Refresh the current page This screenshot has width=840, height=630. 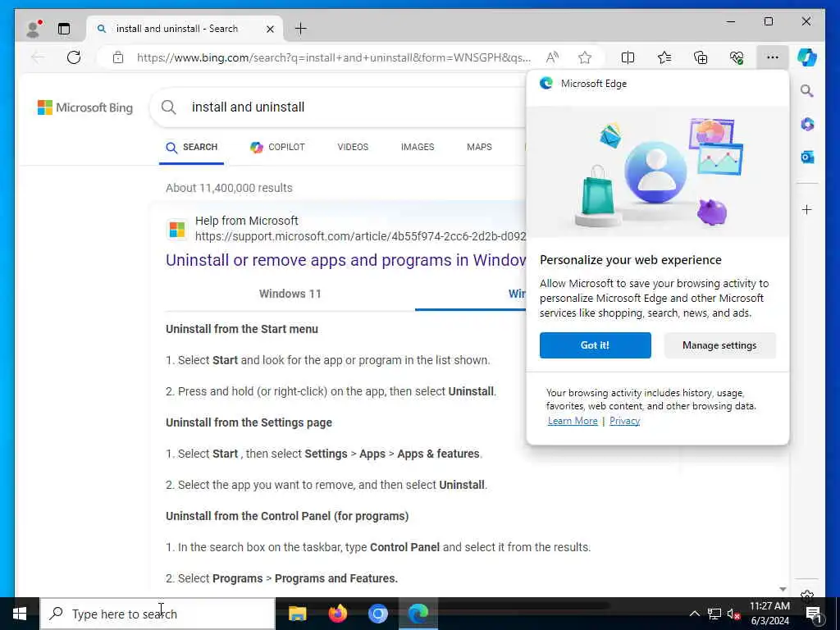(74, 57)
